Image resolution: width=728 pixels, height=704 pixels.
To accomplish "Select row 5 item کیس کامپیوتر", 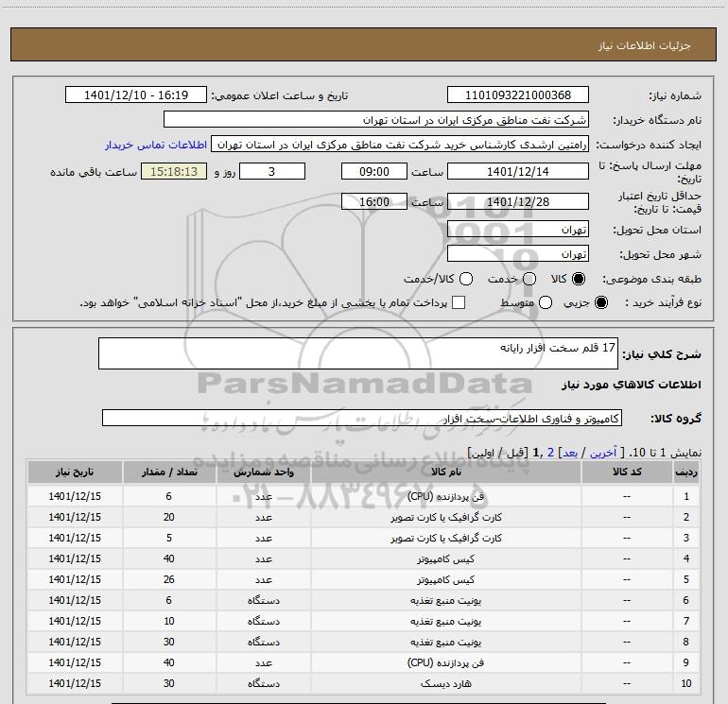I will (x=445, y=579).
